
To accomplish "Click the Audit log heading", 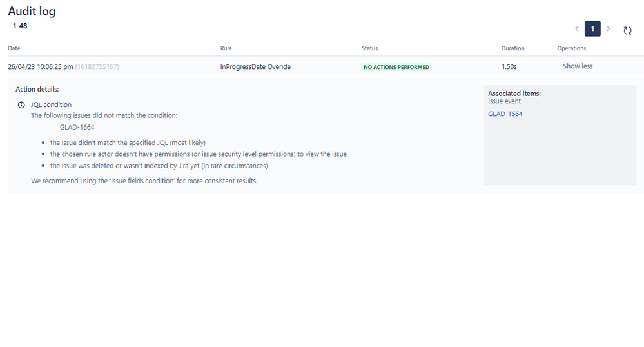I will point(32,11).
